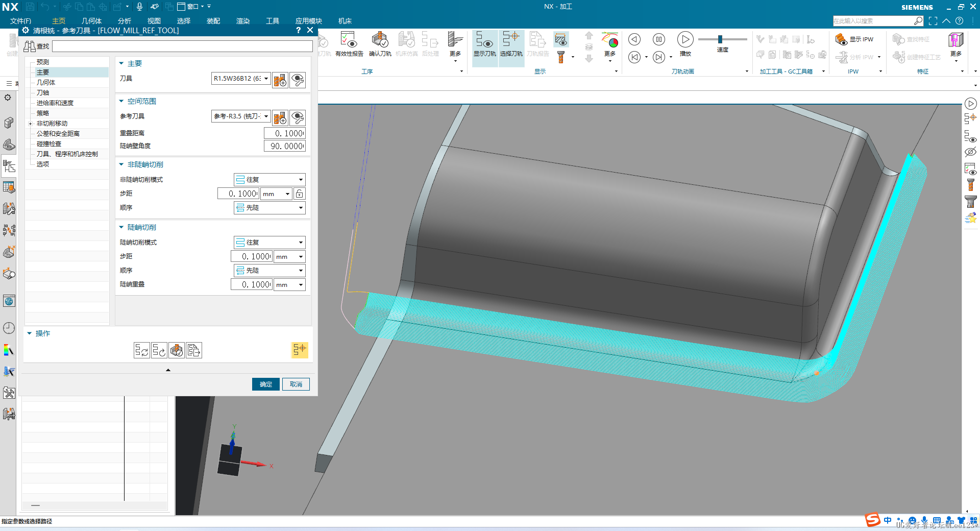Switch to the 应用模块 ribbon tab
Image resolution: width=980 pixels, height=531 pixels.
point(308,21)
